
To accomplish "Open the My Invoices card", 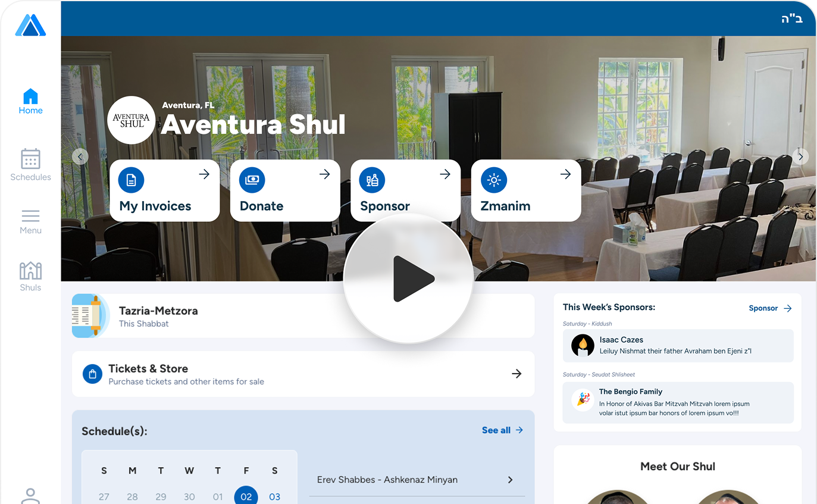I will click(165, 190).
